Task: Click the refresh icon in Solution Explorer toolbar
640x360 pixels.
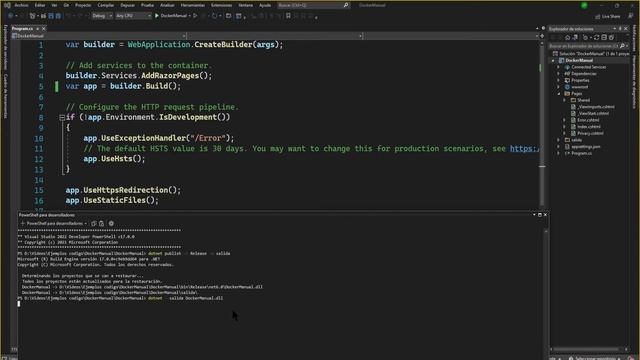Action: tap(596, 38)
